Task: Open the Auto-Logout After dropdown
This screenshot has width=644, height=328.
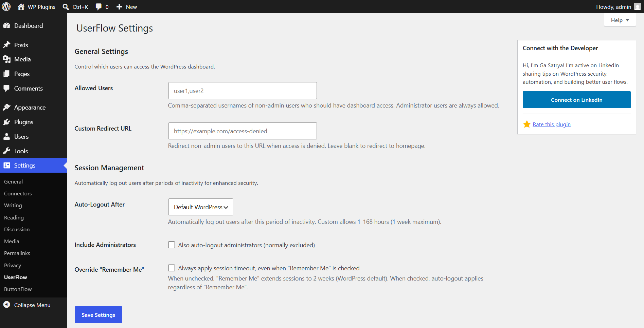Action: click(x=201, y=207)
